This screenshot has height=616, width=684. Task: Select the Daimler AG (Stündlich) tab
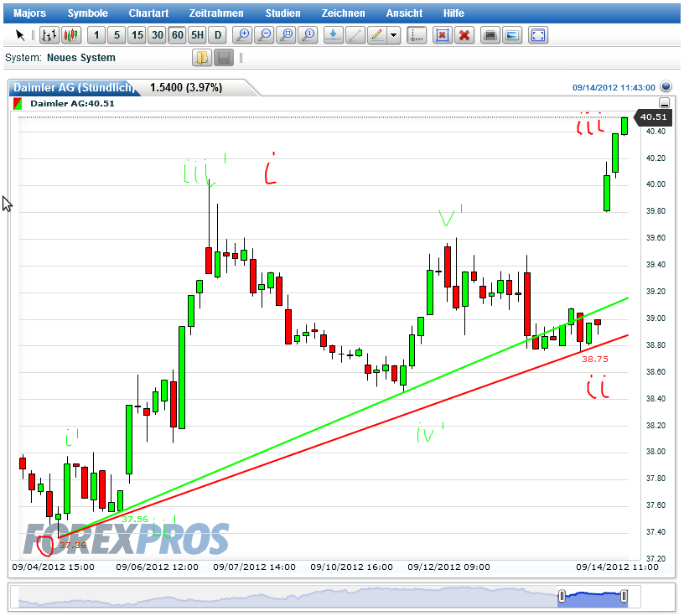74,87
